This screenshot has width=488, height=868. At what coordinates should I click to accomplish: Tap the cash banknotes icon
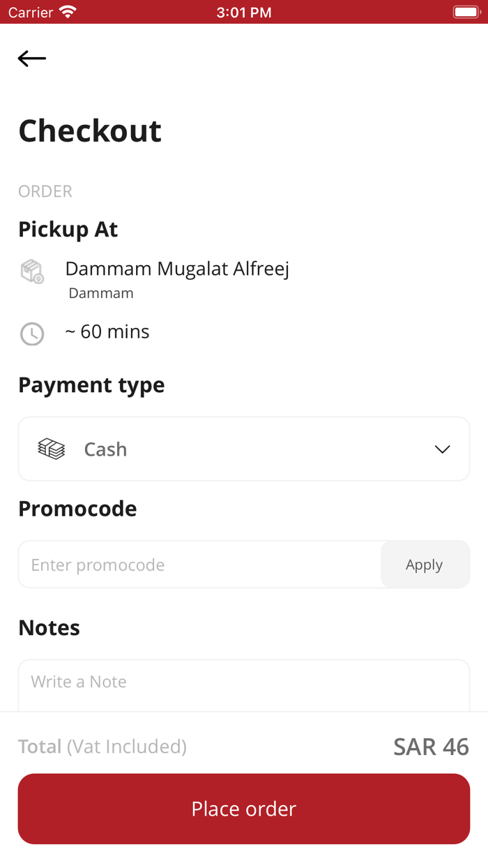coord(52,449)
